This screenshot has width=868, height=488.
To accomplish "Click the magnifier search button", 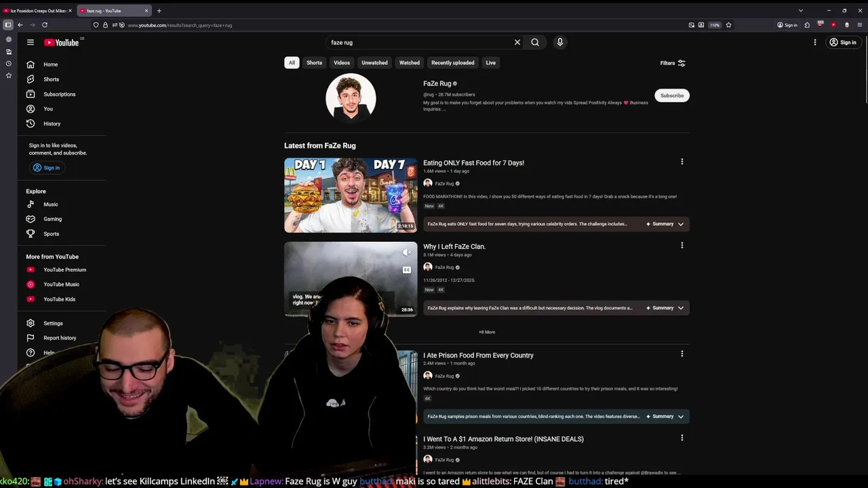I will (535, 42).
